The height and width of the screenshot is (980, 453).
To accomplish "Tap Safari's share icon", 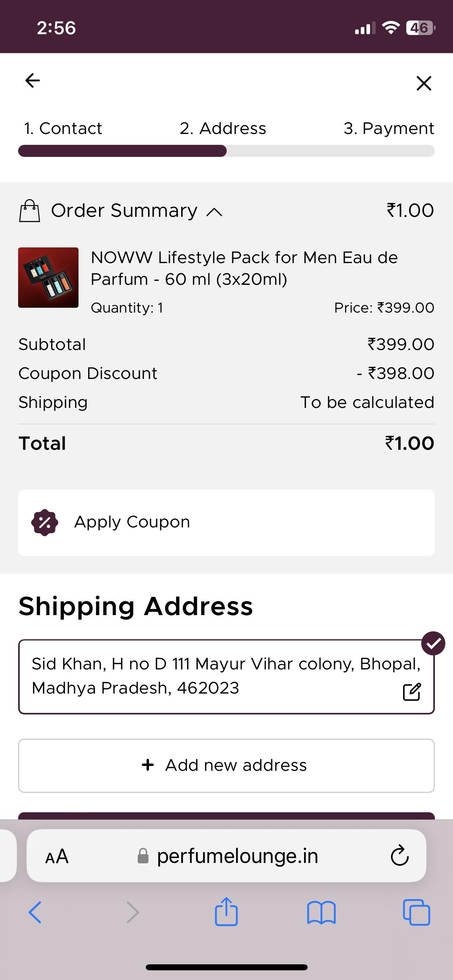I will [226, 912].
